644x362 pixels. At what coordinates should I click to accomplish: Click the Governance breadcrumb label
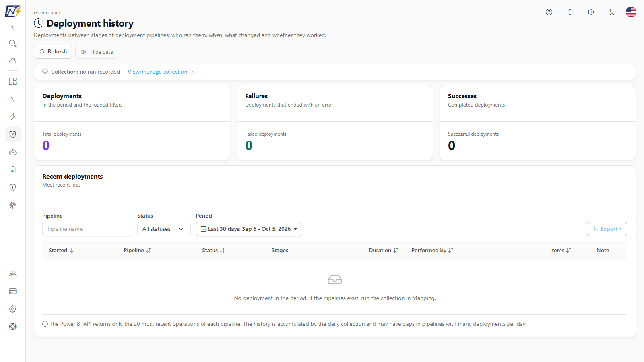[x=47, y=13]
